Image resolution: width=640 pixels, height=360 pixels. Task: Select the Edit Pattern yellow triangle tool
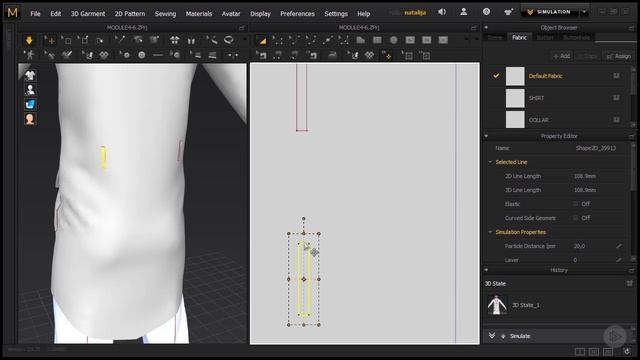262,40
